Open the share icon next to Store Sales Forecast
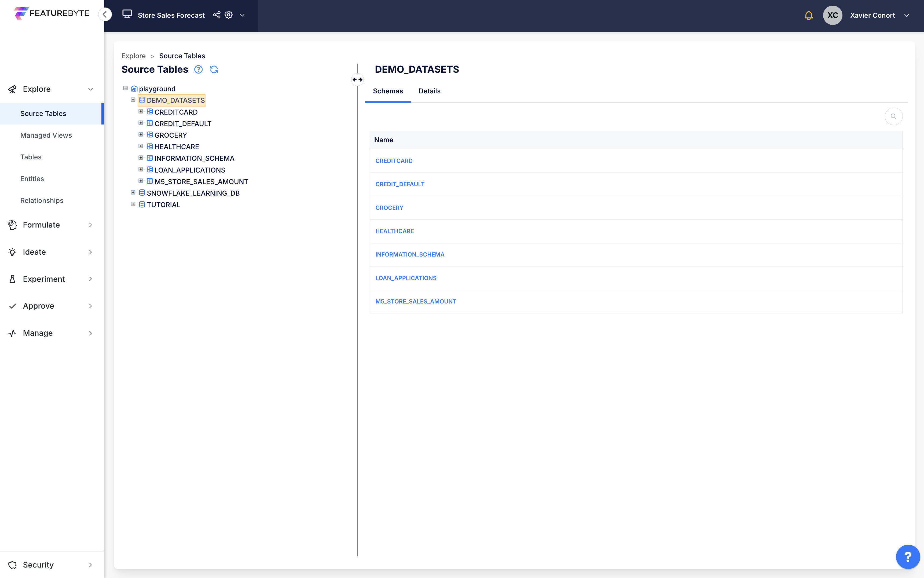Viewport: 924px width, 578px height. 217,15
